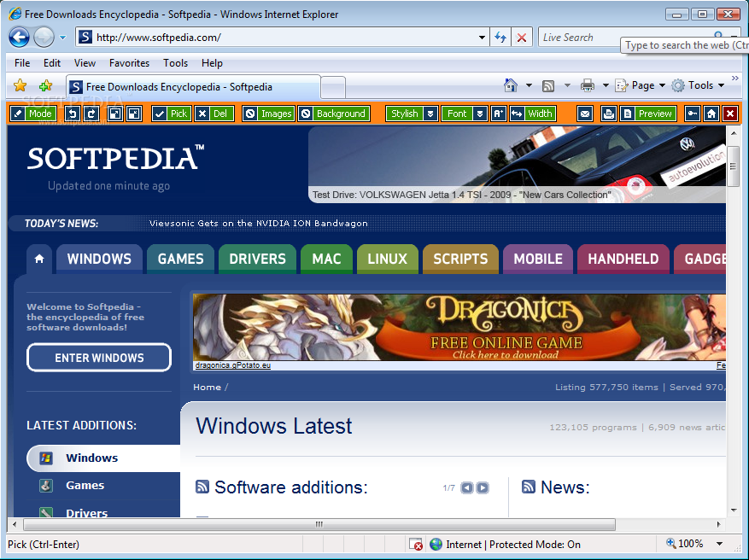This screenshot has height=560, width=749.
Task: Go back with the browser Back button
Action: (x=19, y=37)
